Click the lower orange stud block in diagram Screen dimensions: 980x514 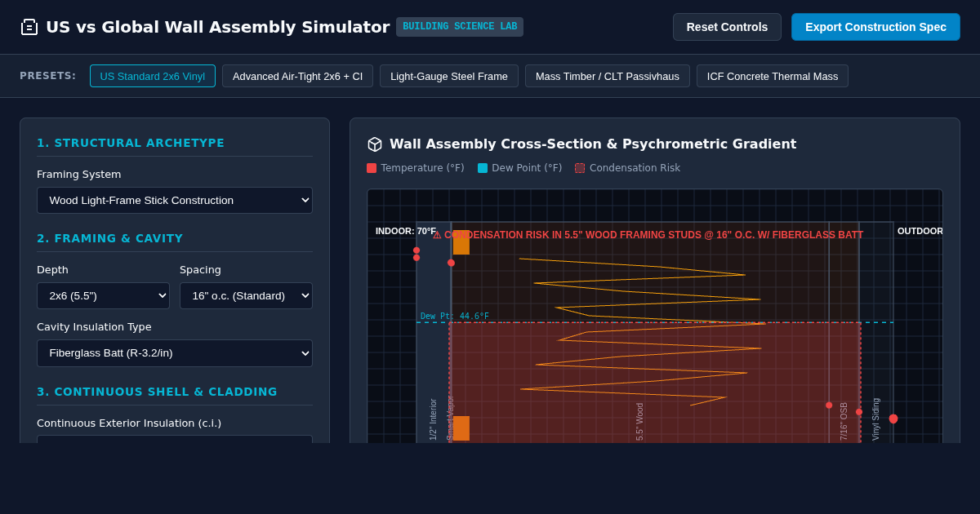pos(461,428)
